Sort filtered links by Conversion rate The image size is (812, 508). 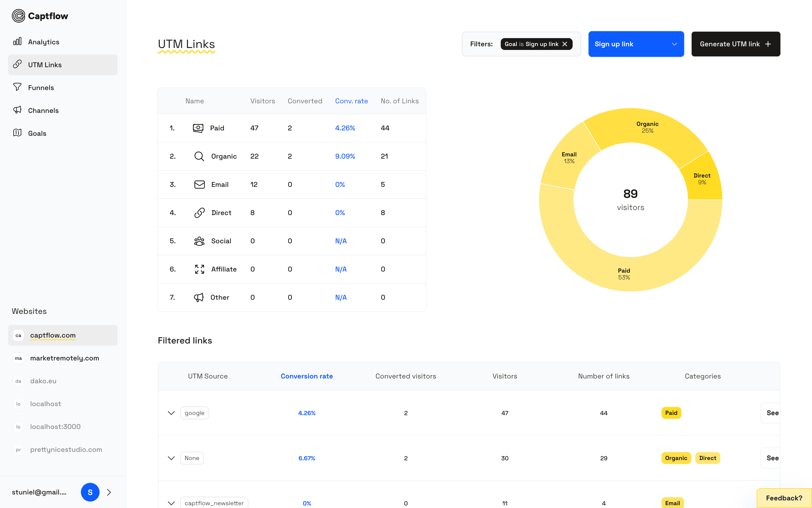[x=307, y=376]
